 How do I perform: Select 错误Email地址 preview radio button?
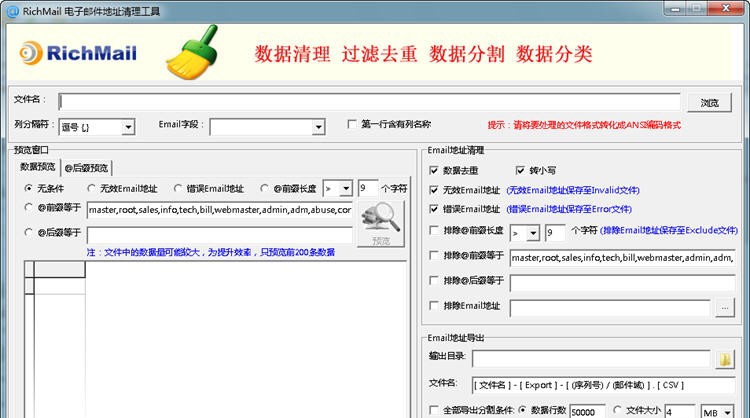tap(178, 188)
